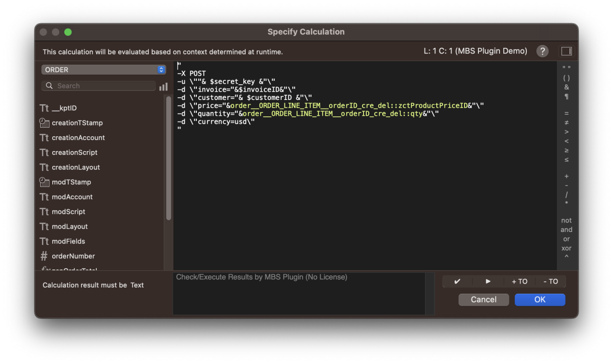Open the ORDER table dropdown
This screenshot has width=613, height=364.
(103, 70)
